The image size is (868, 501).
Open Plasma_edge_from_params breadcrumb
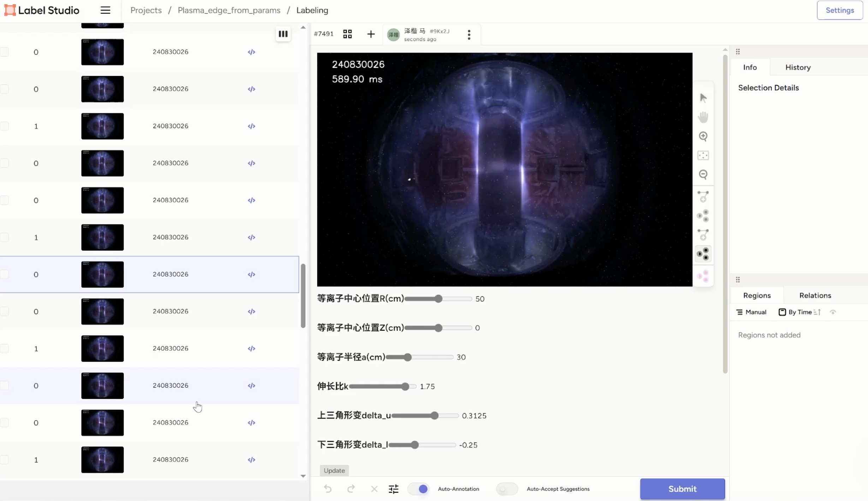pos(229,10)
